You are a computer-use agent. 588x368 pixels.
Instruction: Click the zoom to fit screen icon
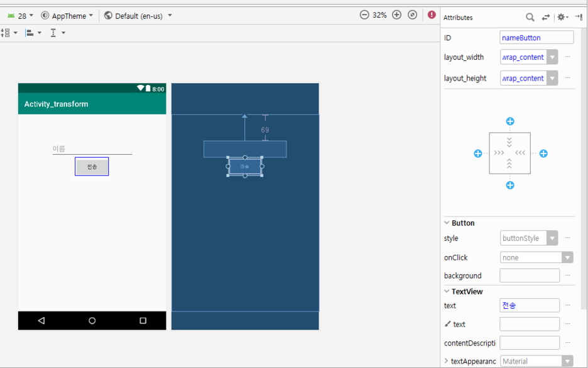pos(412,15)
